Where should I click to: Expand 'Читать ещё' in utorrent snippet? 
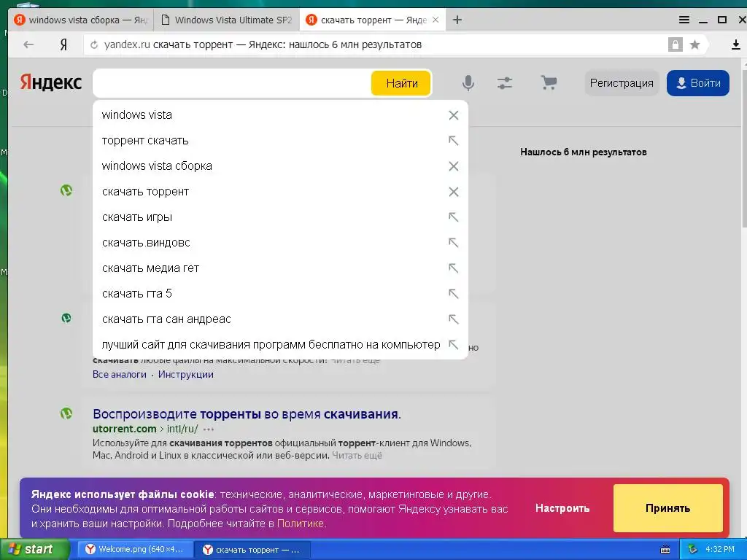pyautogui.click(x=357, y=456)
